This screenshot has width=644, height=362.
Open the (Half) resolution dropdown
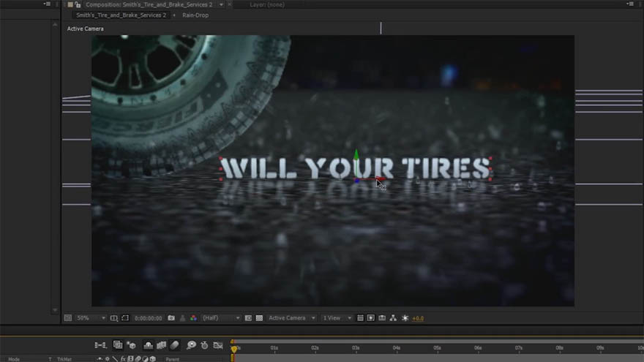pyautogui.click(x=221, y=318)
